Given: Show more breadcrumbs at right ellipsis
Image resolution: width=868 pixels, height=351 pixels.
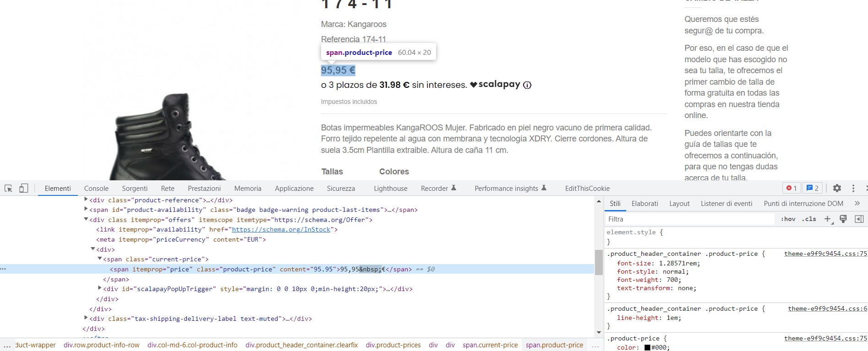Looking at the screenshot, I should pos(595,346).
